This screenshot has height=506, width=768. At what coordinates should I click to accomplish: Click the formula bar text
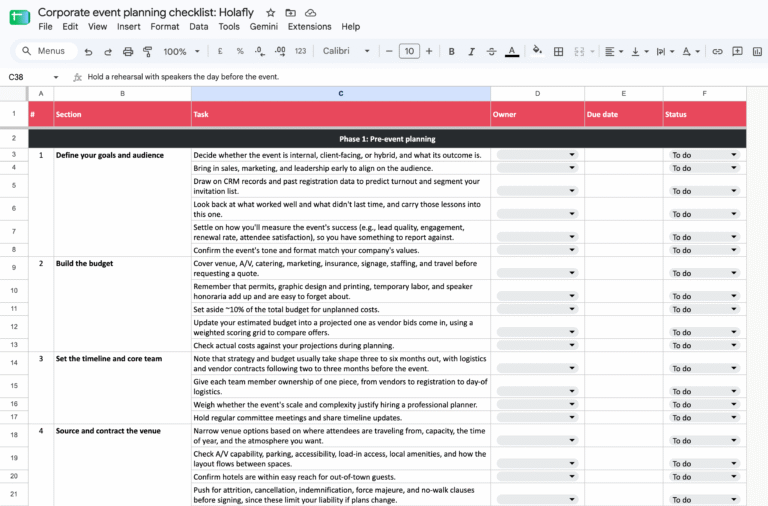tap(183, 77)
